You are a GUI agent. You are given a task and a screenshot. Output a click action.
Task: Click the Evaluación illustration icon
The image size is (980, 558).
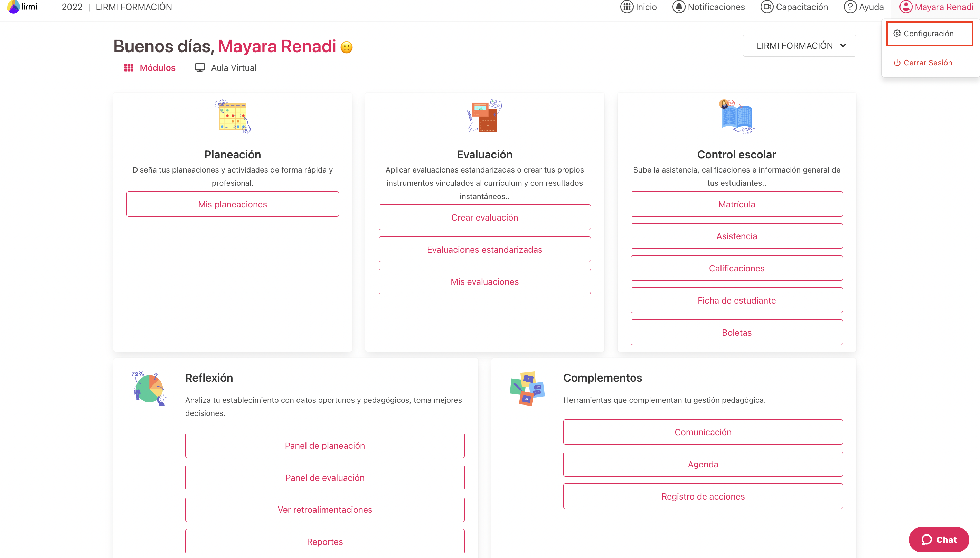pos(484,116)
